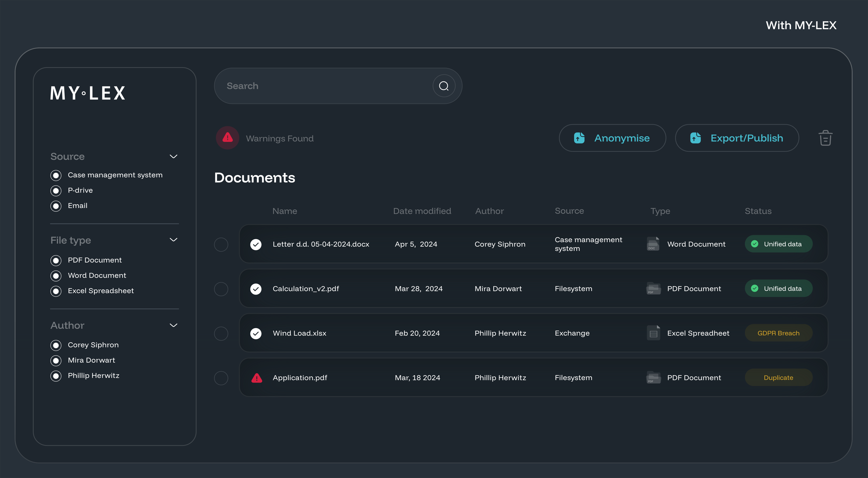Click the Excel spreadsheet file type icon

click(653, 333)
